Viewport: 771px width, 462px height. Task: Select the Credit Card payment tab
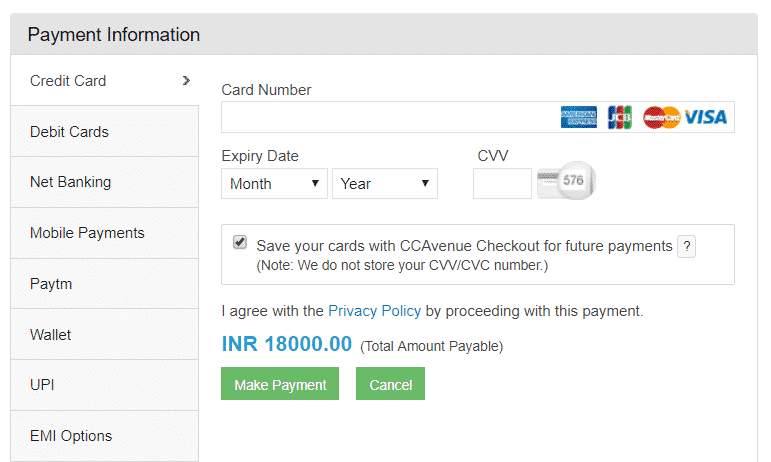point(104,81)
